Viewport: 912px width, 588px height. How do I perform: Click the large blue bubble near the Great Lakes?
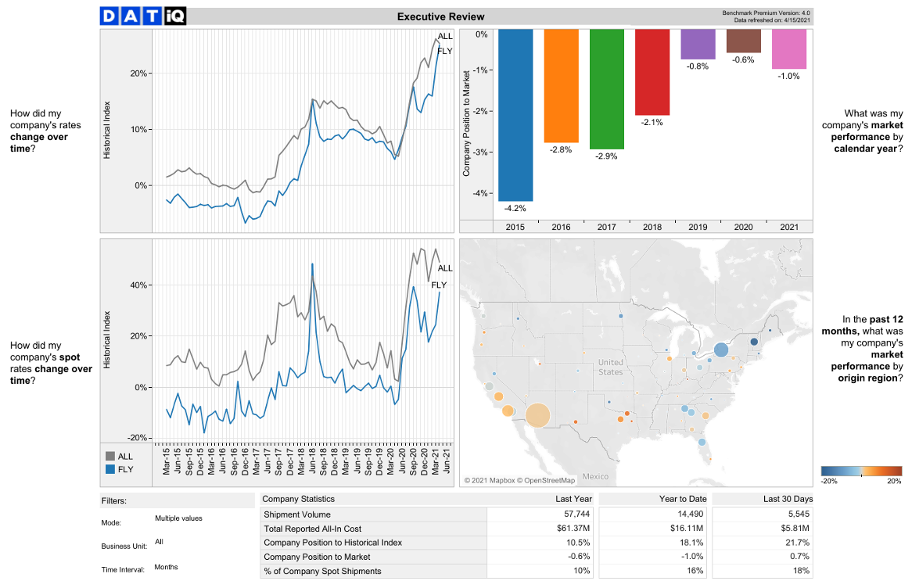[x=720, y=350]
